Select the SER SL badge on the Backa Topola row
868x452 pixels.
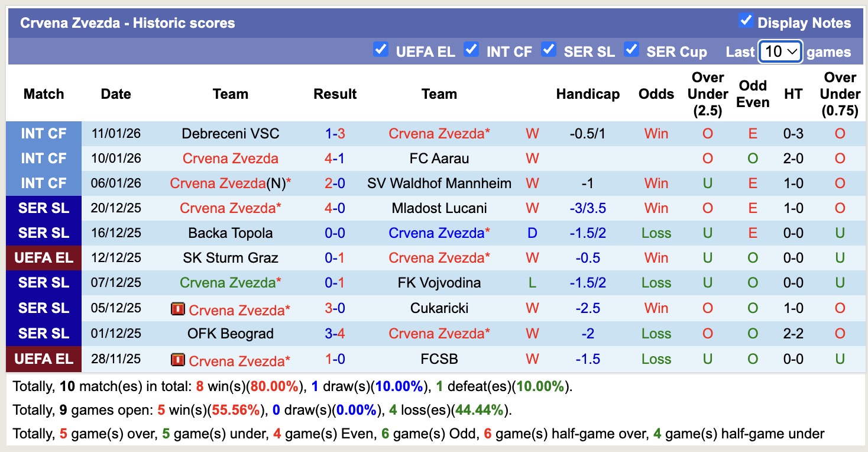[43, 233]
